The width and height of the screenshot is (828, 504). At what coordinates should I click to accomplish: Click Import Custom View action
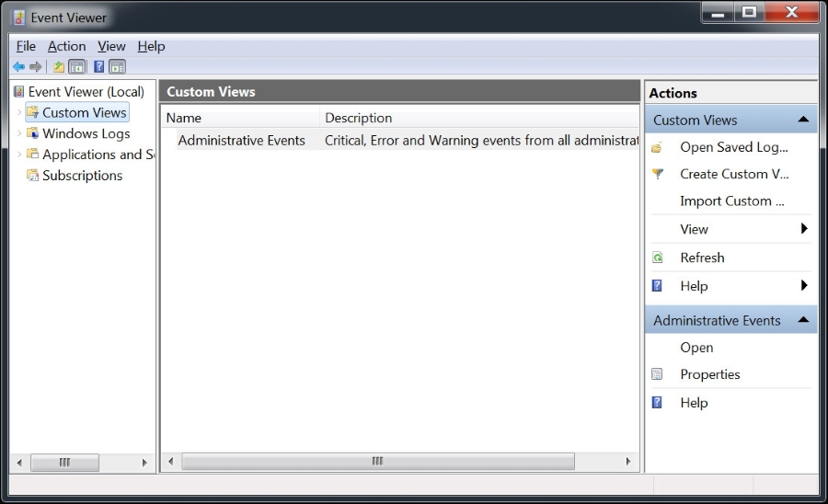(x=732, y=201)
